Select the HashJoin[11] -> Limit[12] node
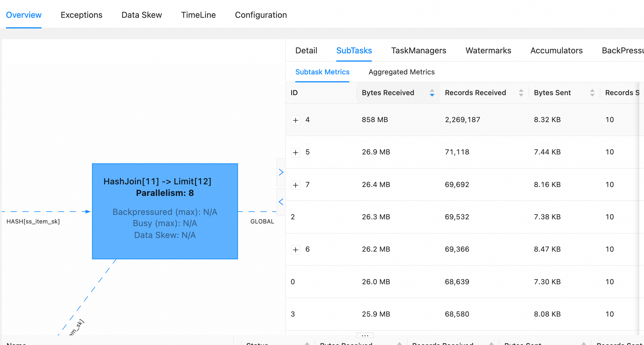644x345 pixels. pyautogui.click(x=165, y=211)
